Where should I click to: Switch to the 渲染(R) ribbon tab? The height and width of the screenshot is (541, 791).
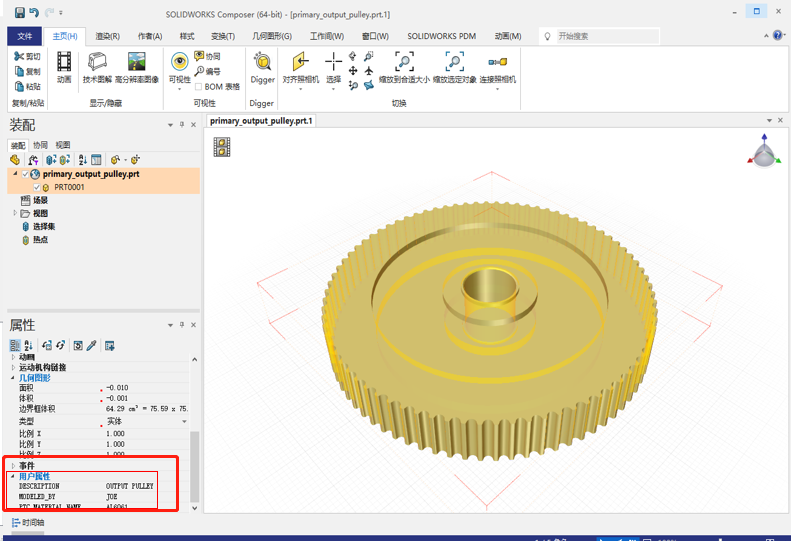(x=107, y=36)
